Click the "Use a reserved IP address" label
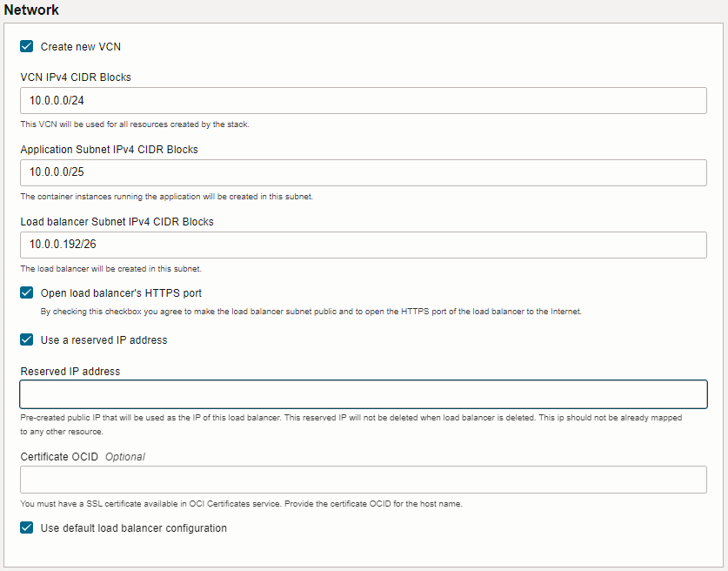The height and width of the screenshot is (571, 728). 104,340
